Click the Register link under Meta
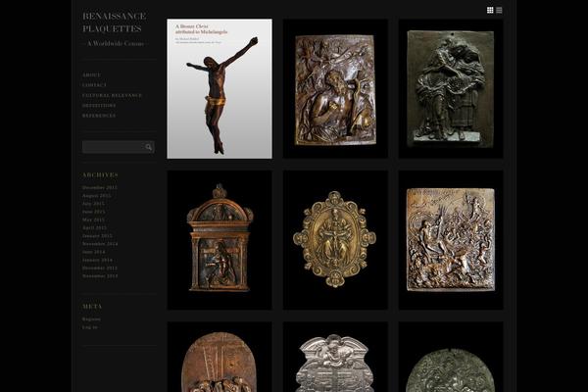The height and width of the screenshot is (392, 588). [91, 319]
